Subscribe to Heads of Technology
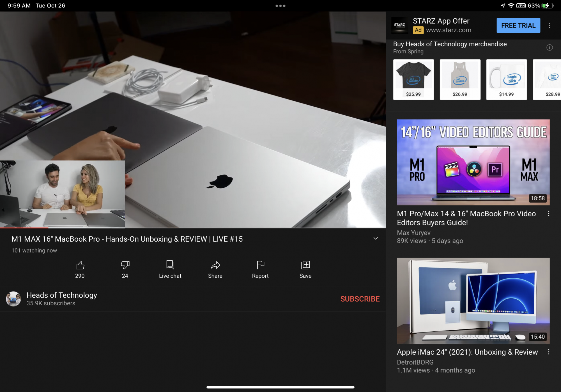This screenshot has width=561, height=392. click(360, 299)
